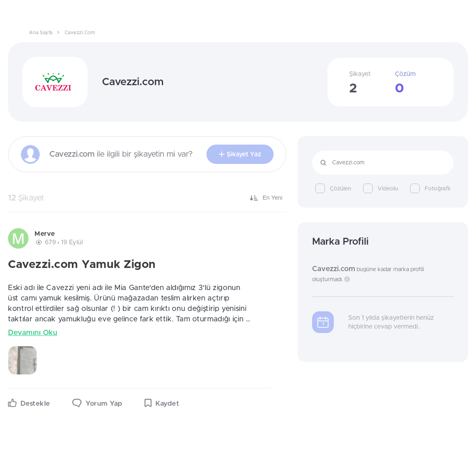Open Cavezzi.Com breadcrumb link
Viewport: 476px width, 476px height.
80,33
